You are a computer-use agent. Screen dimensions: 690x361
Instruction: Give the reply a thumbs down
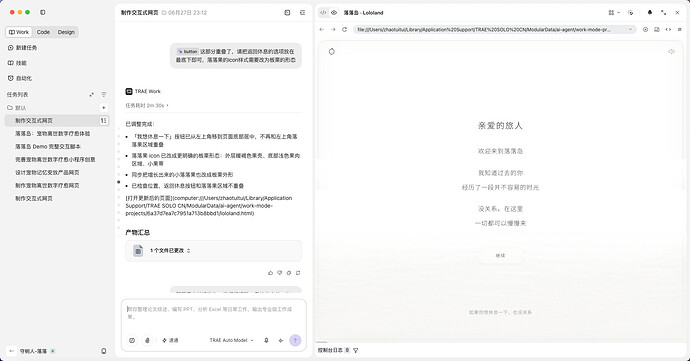click(279, 273)
